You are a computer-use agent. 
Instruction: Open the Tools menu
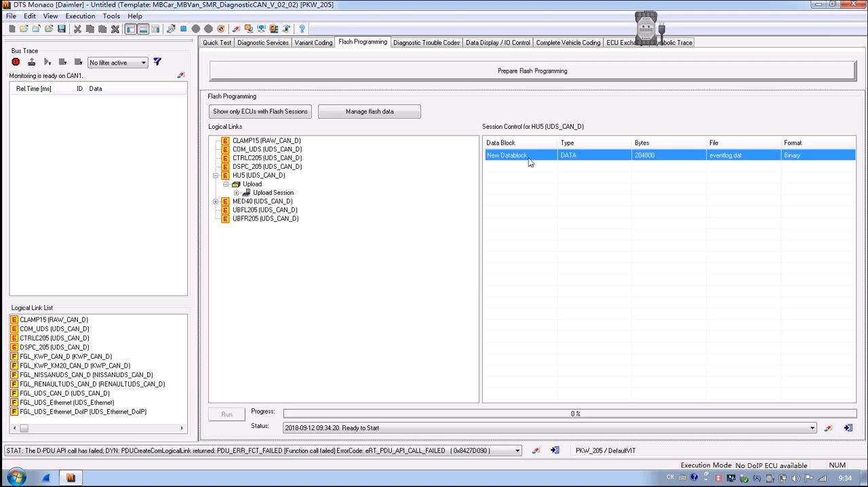click(111, 16)
